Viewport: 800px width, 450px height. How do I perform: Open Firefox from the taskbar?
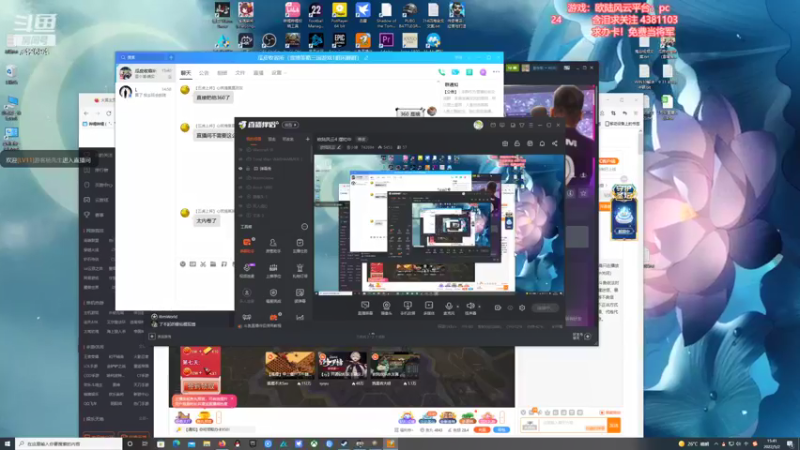click(222, 444)
